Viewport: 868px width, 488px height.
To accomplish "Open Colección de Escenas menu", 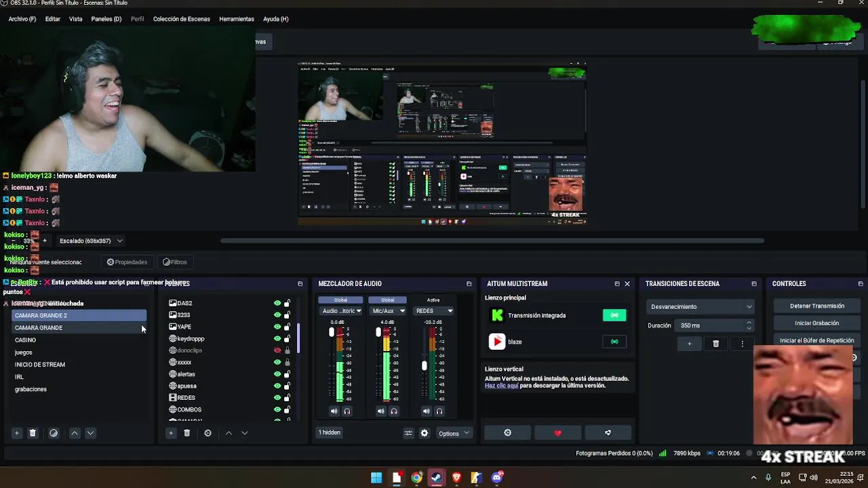I will coord(182,19).
